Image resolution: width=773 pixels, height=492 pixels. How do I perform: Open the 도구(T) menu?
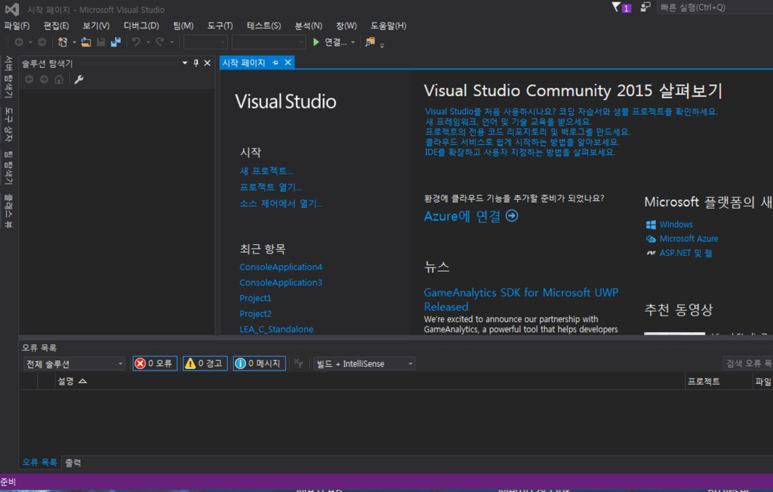coord(220,26)
